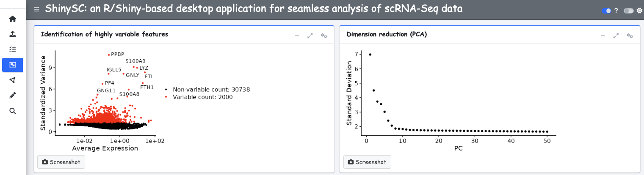Open settings gears of variable features card

(324, 36)
